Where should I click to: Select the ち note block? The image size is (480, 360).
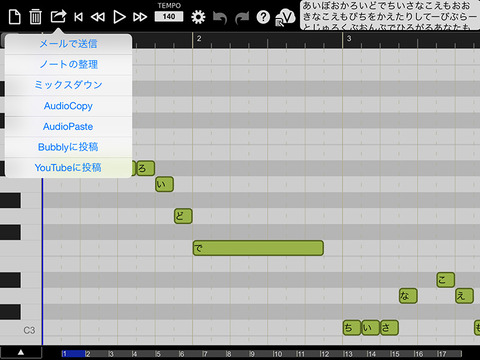tap(352, 328)
